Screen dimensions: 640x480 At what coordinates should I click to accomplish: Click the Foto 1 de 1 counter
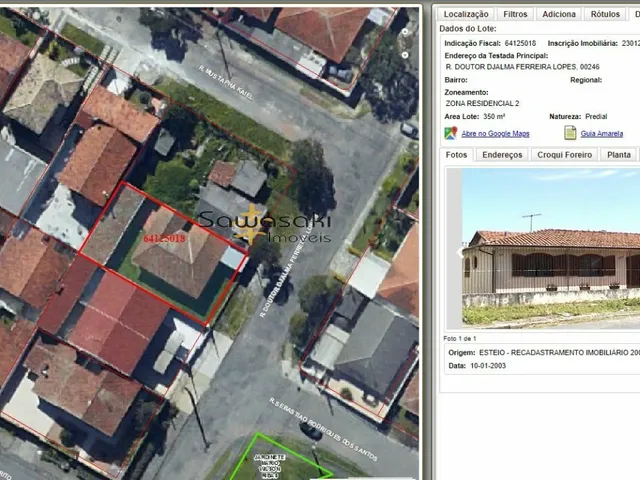click(x=460, y=339)
